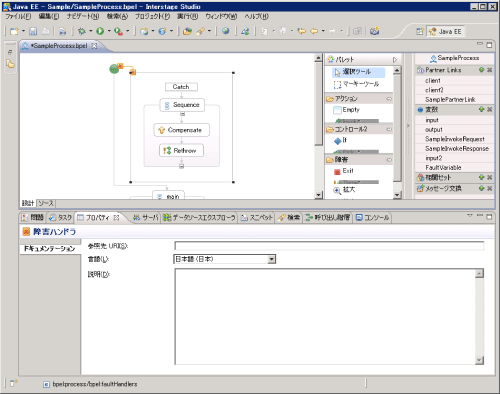Viewport: 500px width, 394px height.
Task: Collapse the Sequence node minus toggle
Action: pos(182,114)
